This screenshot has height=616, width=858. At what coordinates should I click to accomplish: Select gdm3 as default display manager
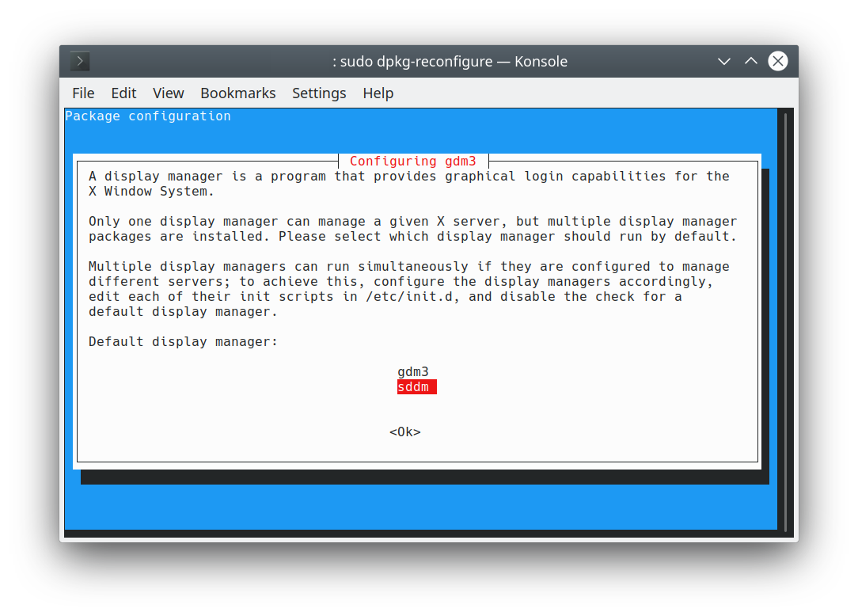413,372
